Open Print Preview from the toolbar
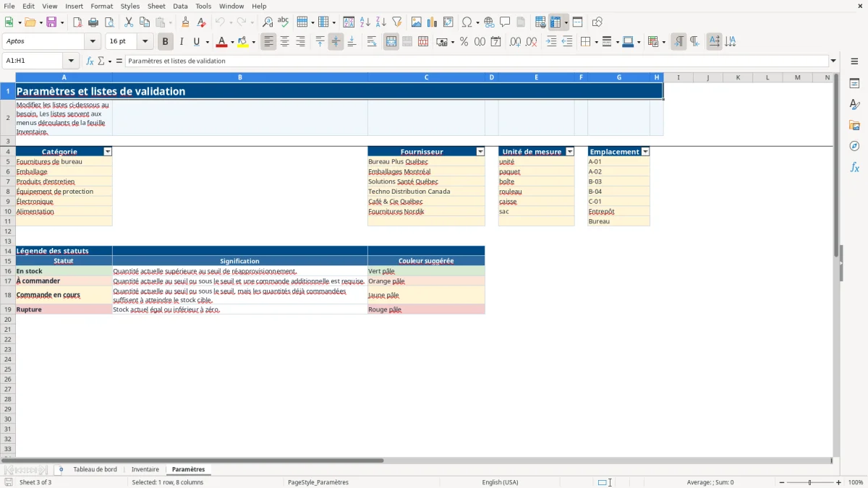The image size is (868, 488). [109, 22]
